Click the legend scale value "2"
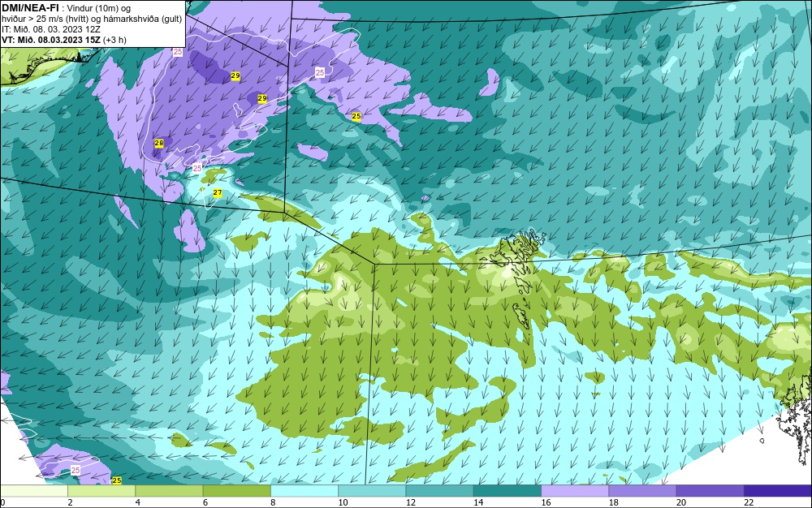Screen dimensions: 812x508 click(x=70, y=502)
